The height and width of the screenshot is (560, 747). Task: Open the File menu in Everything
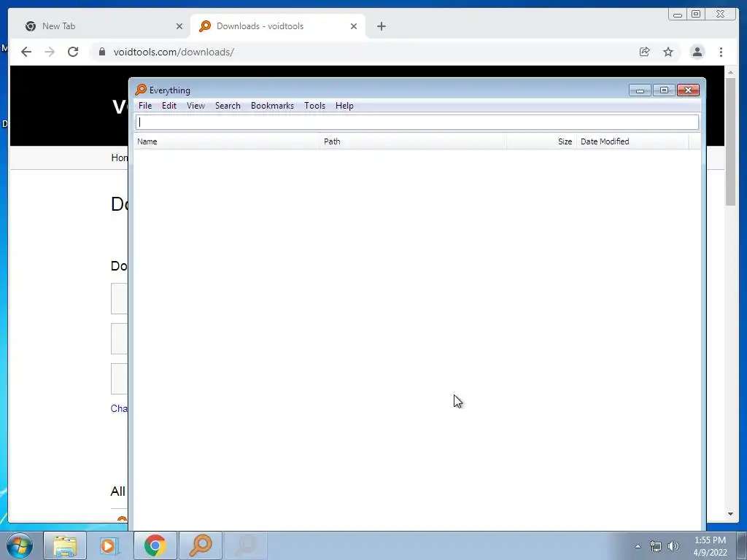pyautogui.click(x=145, y=106)
